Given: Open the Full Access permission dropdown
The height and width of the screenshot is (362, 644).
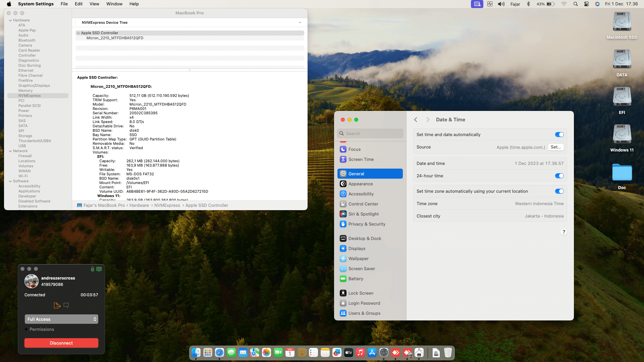Looking at the screenshot, I should 61,319.
